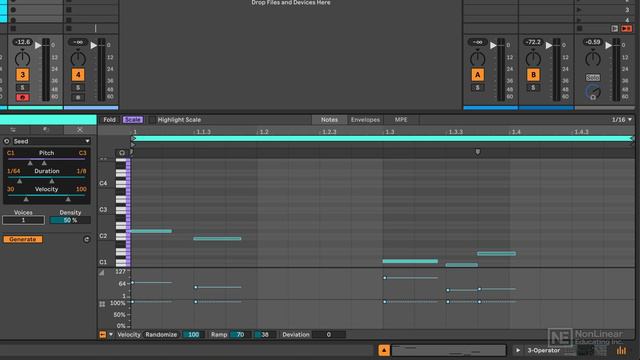Image resolution: width=640 pixels, height=360 pixels.
Task: Open the second clip view tab icon
Action: pyautogui.click(x=46, y=130)
